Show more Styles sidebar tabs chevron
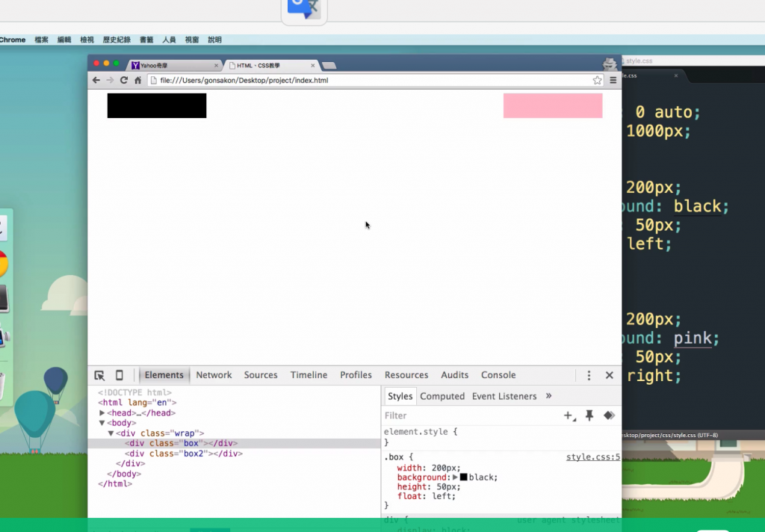This screenshot has height=532, width=765. coord(549,396)
